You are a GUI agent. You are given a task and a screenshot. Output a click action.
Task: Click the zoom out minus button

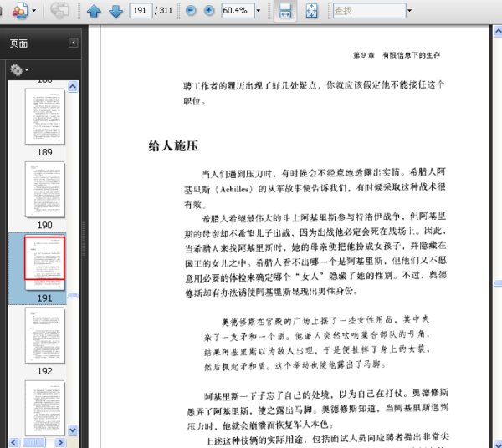pyautogui.click(x=192, y=12)
